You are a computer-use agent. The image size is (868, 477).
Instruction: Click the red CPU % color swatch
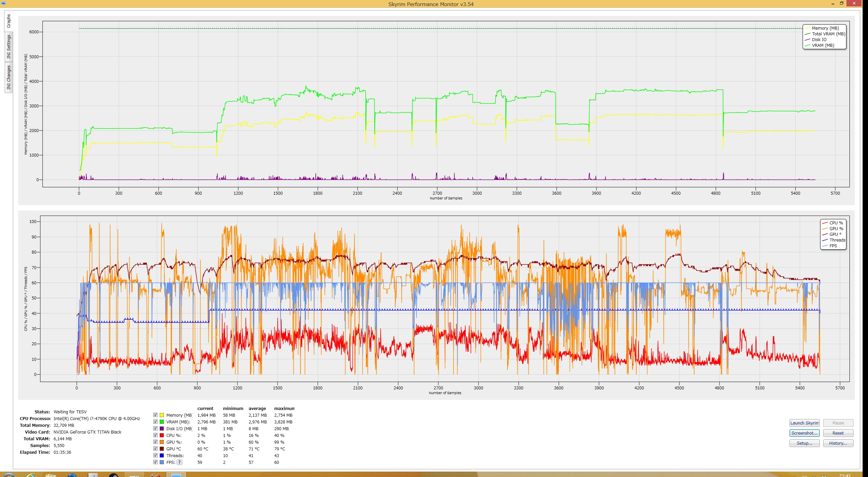[162, 435]
